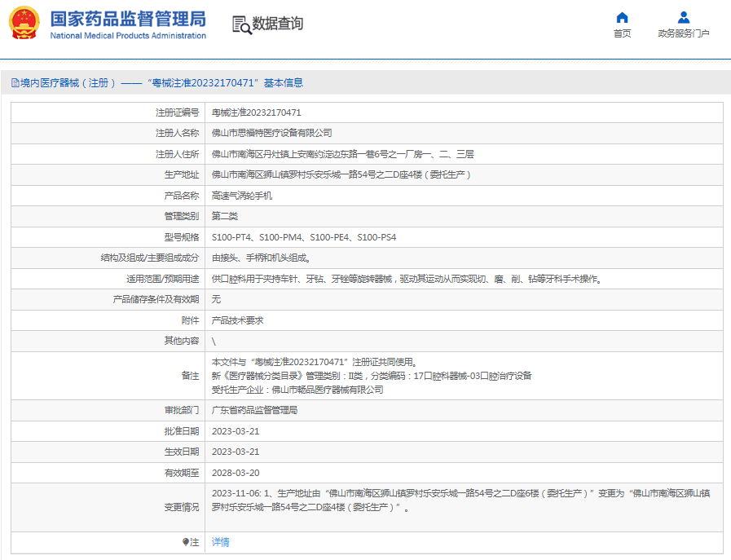Click the breadcrumb title 境内医疗器械（注册）
Image resolution: width=731 pixels, height=560 pixels.
[68, 83]
